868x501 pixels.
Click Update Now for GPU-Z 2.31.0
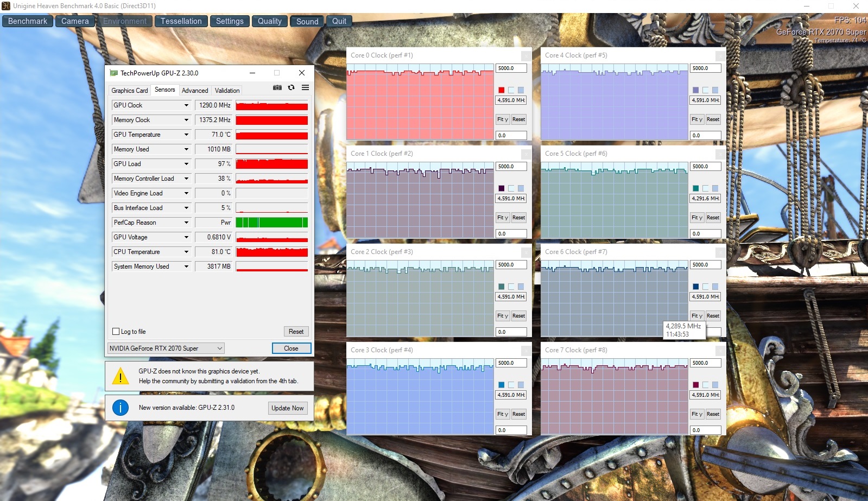(x=288, y=408)
